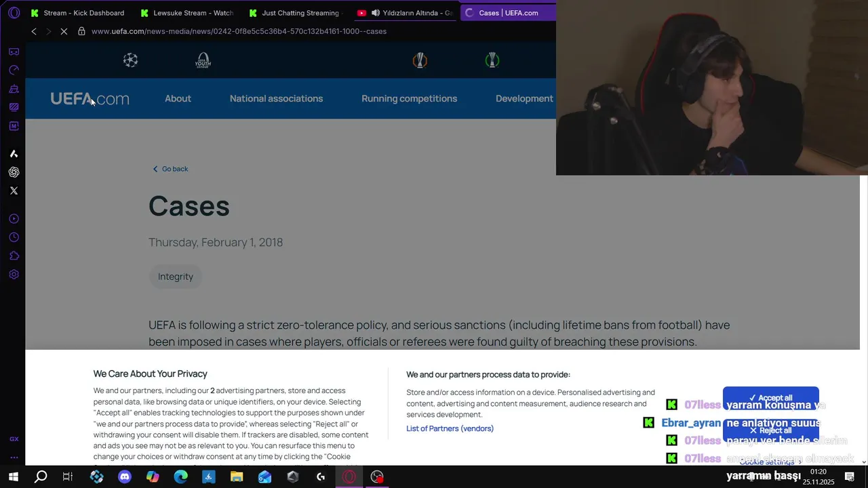Open the Windows Start menu
The image size is (868, 488).
[x=13, y=476]
